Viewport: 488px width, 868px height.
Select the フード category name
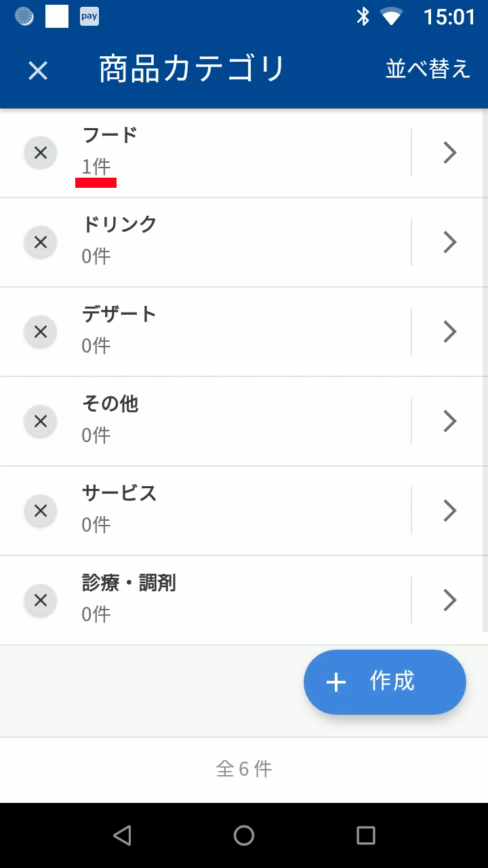tap(110, 135)
